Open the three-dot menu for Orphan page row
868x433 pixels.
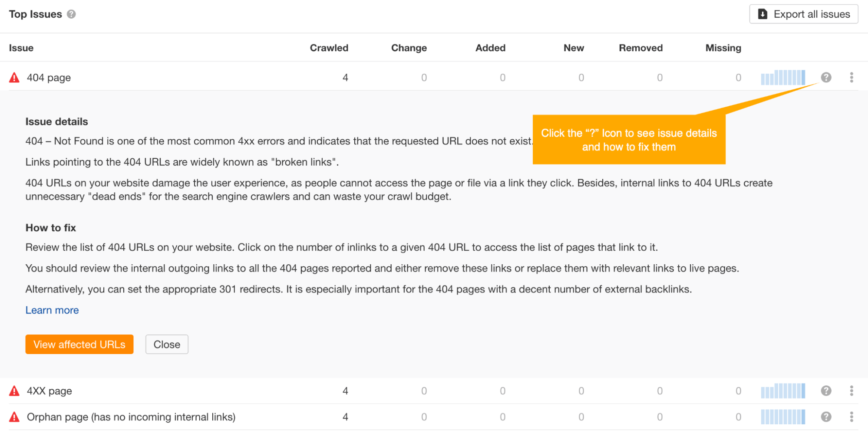(852, 417)
